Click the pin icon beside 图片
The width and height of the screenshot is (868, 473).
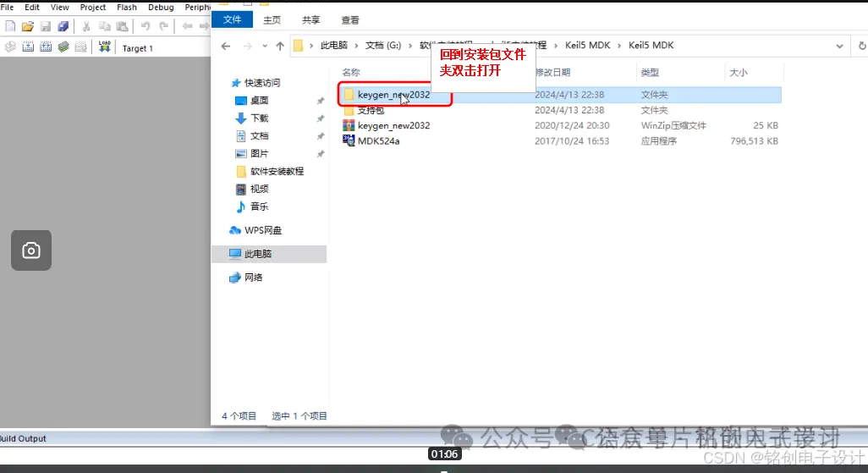tap(321, 154)
